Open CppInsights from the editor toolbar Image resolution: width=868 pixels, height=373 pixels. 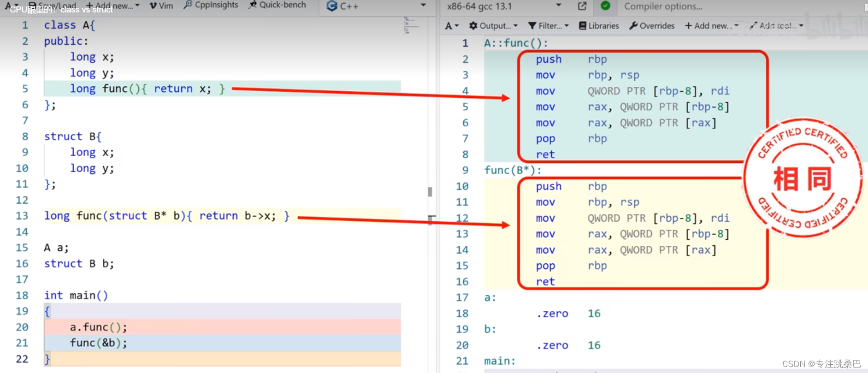[x=211, y=5]
